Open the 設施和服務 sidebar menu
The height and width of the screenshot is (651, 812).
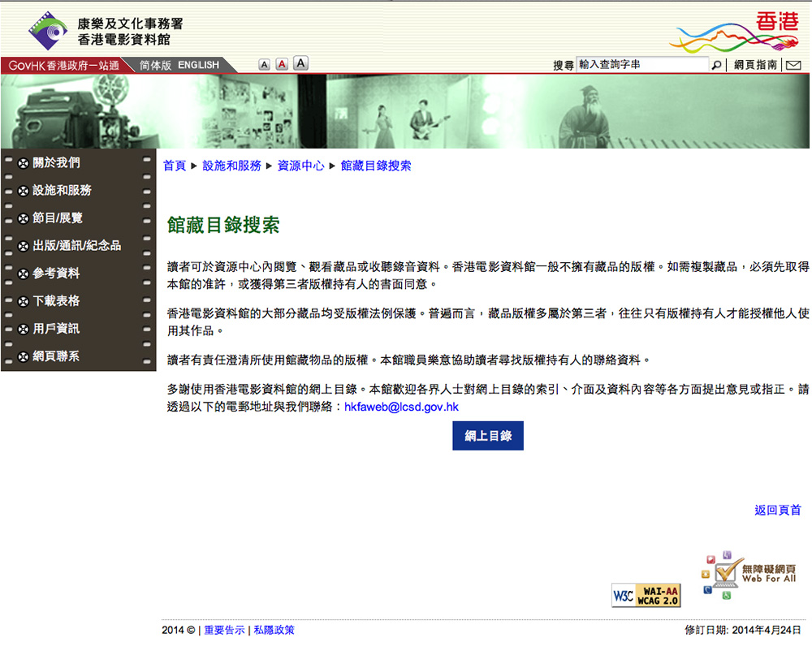[62, 191]
